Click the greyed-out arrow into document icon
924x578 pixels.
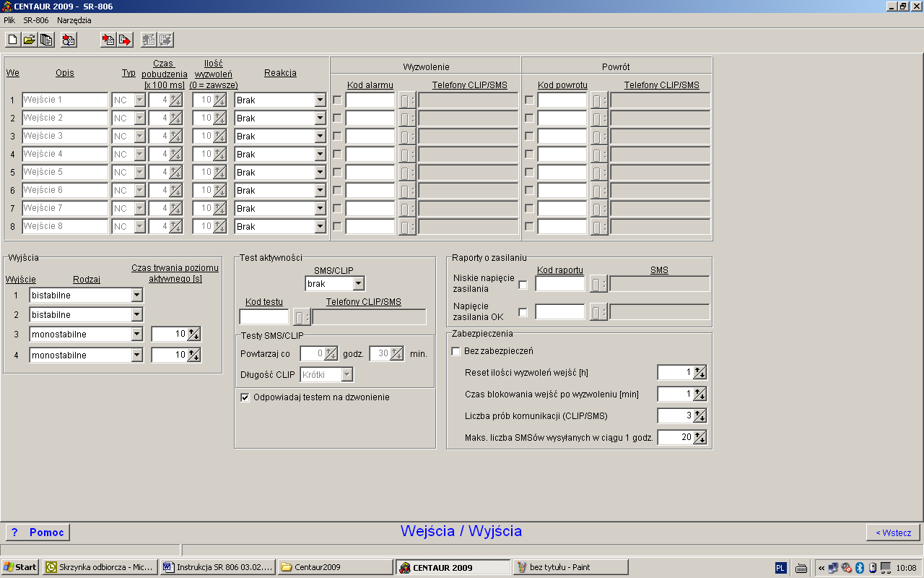click(149, 40)
